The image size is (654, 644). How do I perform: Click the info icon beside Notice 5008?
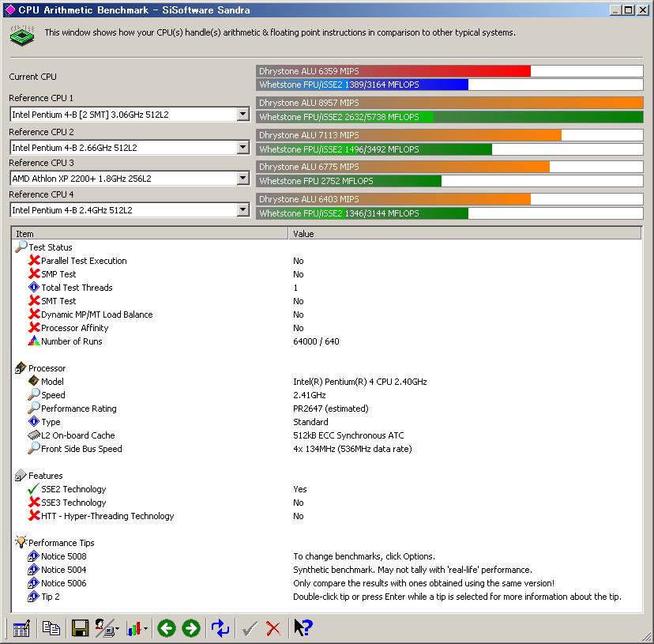(x=33, y=556)
